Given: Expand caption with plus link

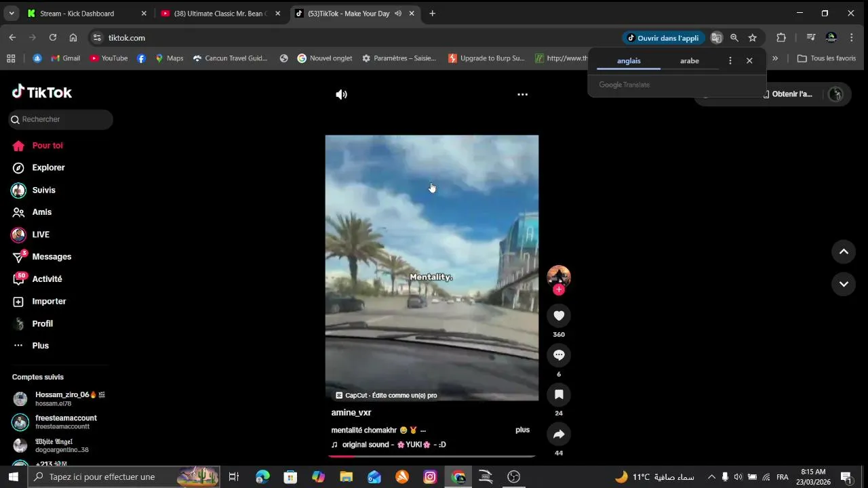Looking at the screenshot, I should pyautogui.click(x=522, y=430).
